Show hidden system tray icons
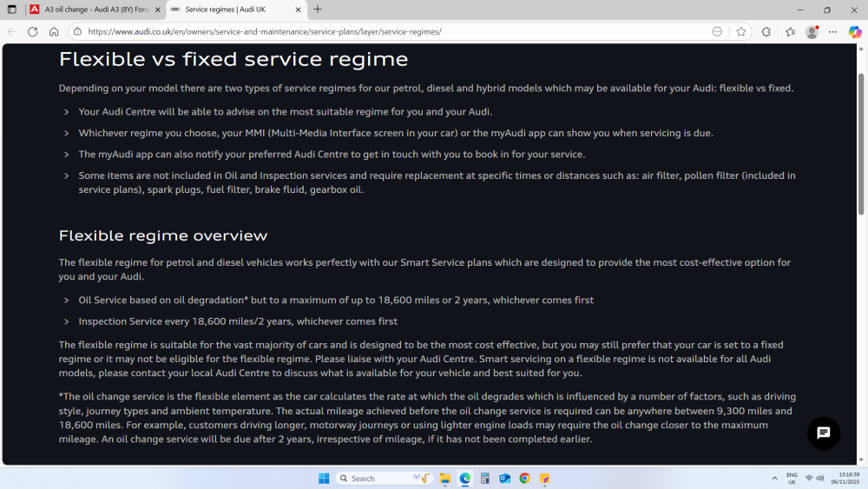Viewport: 868px width, 489px height. pyautogui.click(x=774, y=479)
